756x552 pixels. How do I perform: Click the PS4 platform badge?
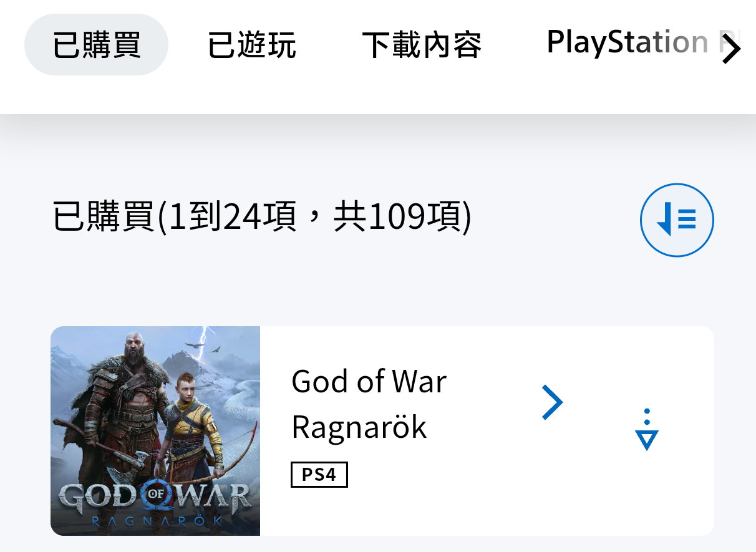(x=319, y=475)
